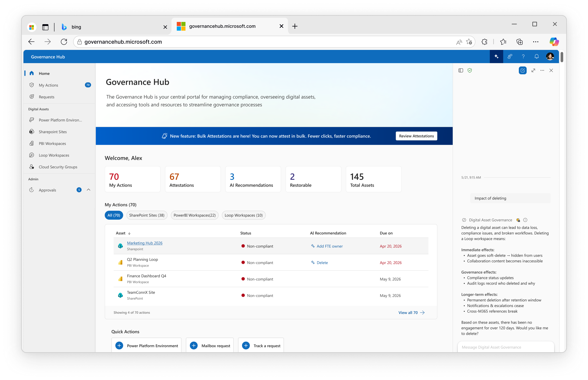The width and height of the screenshot is (588, 380).
Task: Click View all 70 link
Action: coord(411,312)
